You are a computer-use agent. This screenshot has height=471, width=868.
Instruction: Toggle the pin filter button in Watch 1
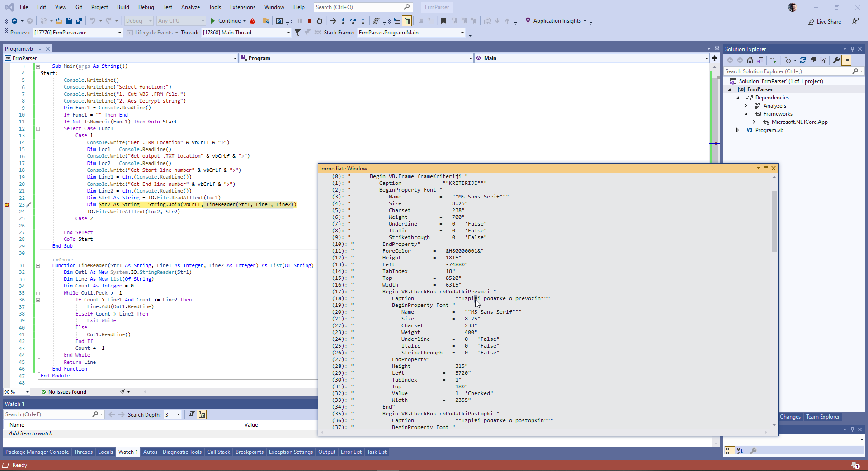pos(192,414)
